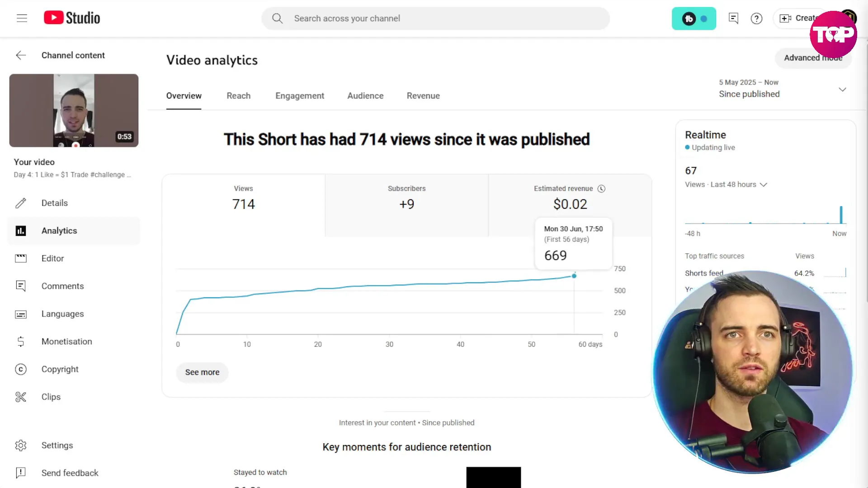868x488 pixels.
Task: Click the search magnifier icon
Action: point(277,19)
